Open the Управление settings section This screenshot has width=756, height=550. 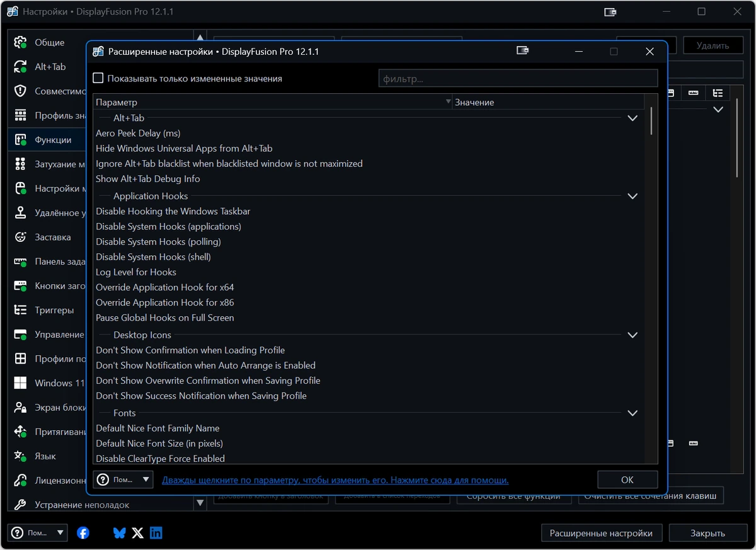pyautogui.click(x=47, y=335)
